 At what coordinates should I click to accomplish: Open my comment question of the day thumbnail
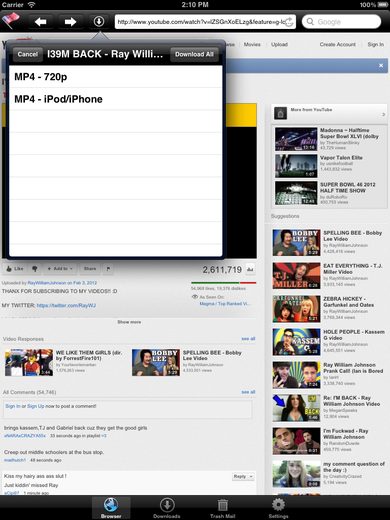coord(296,474)
